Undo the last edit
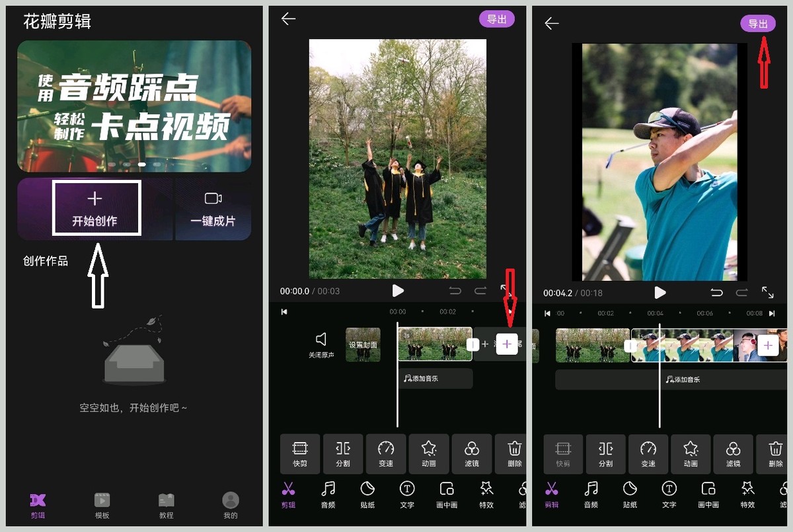This screenshot has width=793, height=532. 455,291
